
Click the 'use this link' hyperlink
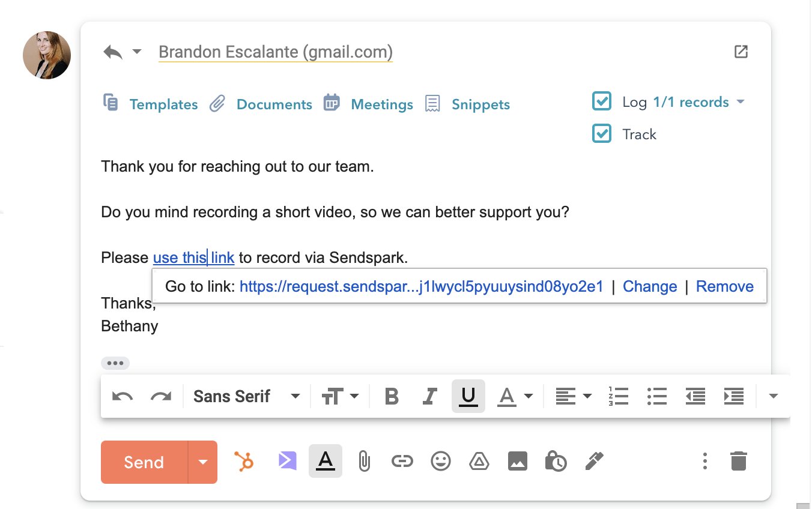tap(193, 258)
